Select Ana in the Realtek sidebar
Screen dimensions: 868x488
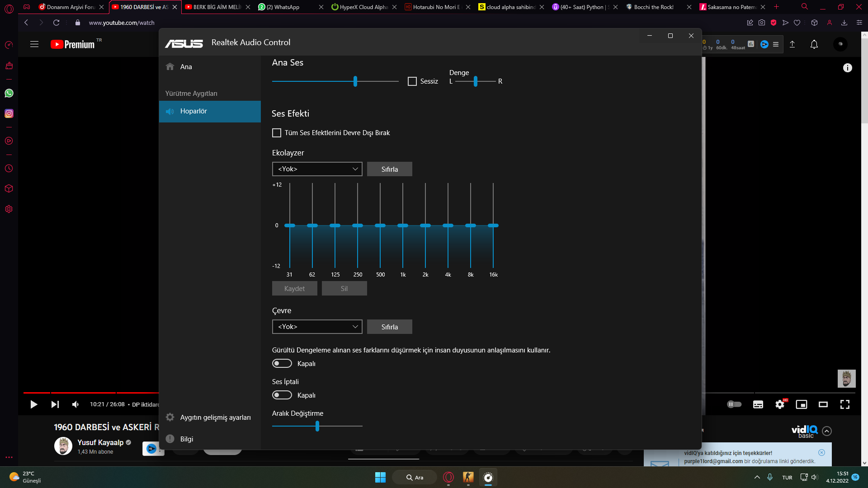[x=186, y=67]
